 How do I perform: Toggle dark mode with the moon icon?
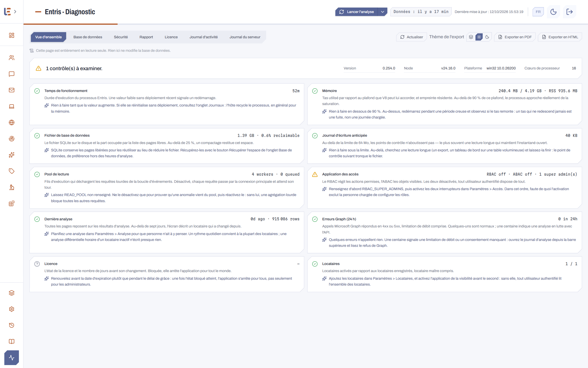point(553,12)
